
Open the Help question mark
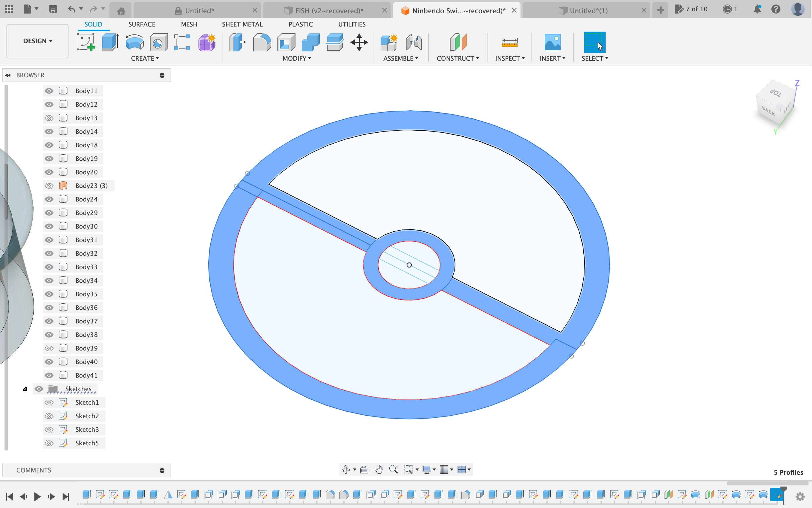click(776, 9)
